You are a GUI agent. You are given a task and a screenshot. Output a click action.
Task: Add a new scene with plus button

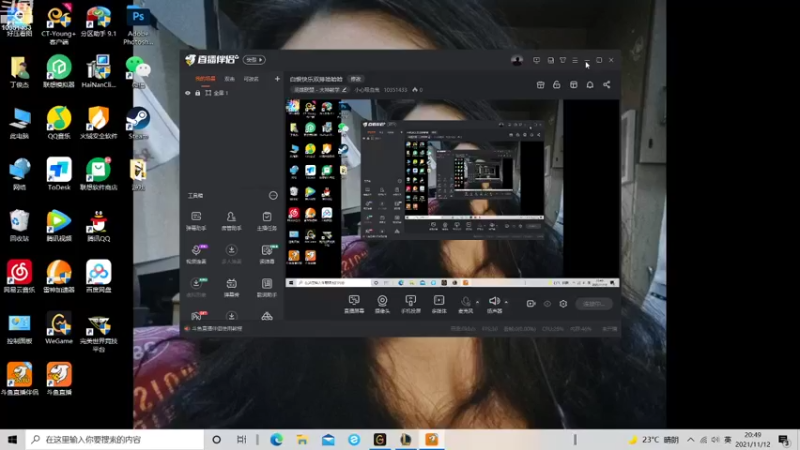(x=277, y=79)
